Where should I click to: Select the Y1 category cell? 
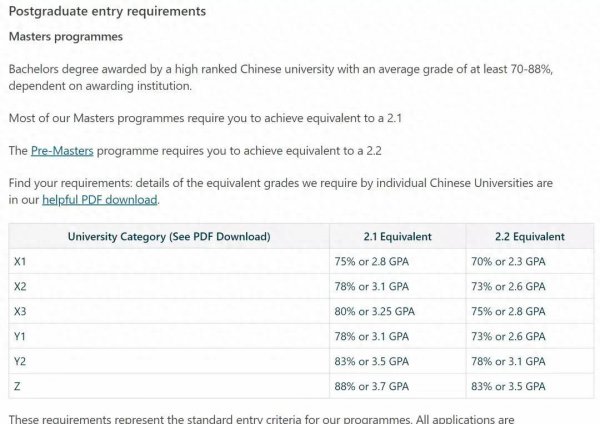point(21,336)
